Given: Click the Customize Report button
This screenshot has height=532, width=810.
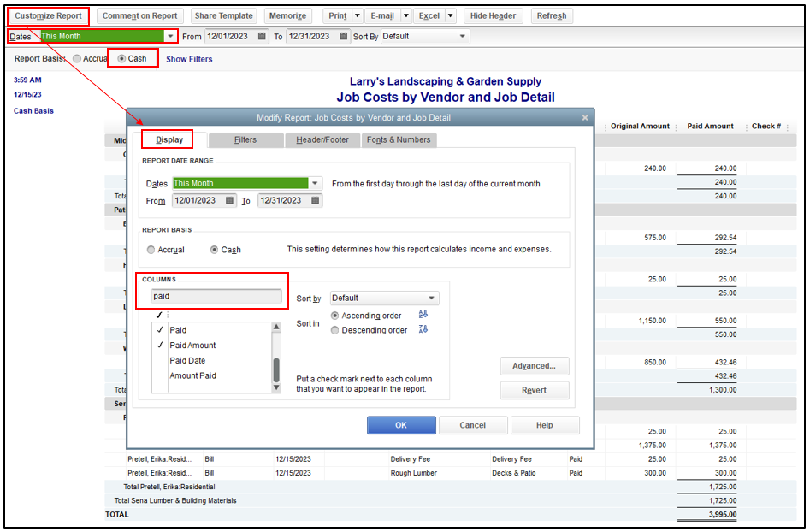Looking at the screenshot, I should point(48,16).
